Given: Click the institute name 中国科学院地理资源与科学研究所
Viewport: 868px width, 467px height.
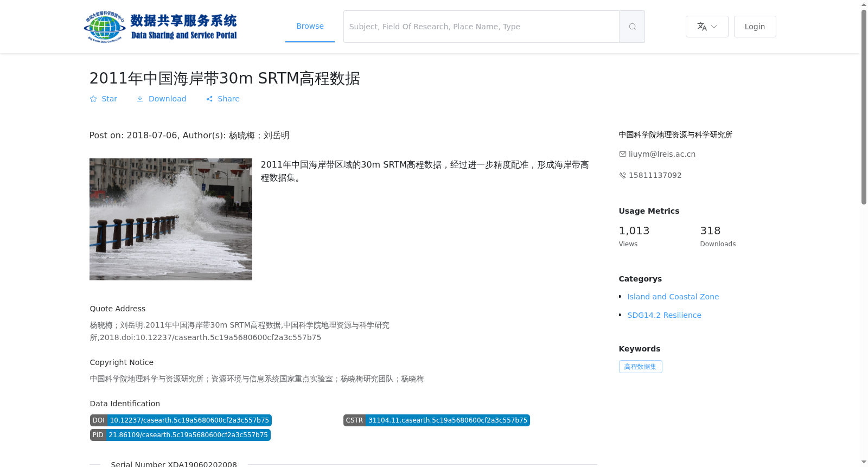Looking at the screenshot, I should tap(675, 135).
